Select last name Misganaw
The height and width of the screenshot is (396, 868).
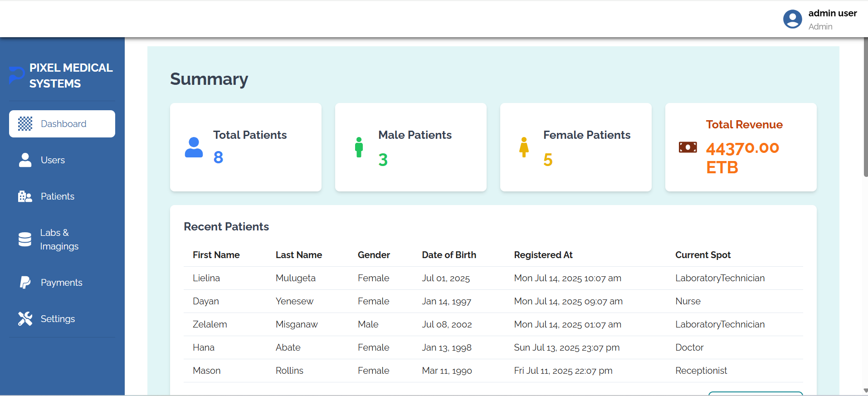[x=297, y=324]
